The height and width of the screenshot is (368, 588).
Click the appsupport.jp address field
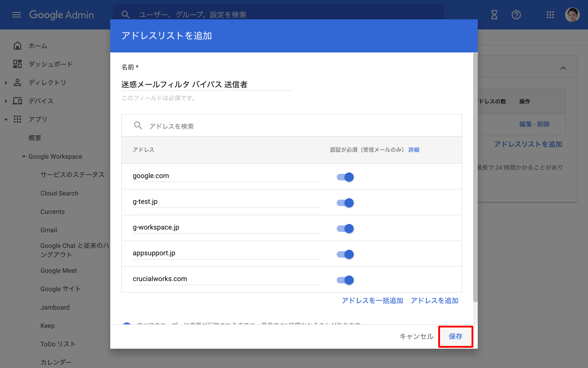pyautogui.click(x=226, y=253)
